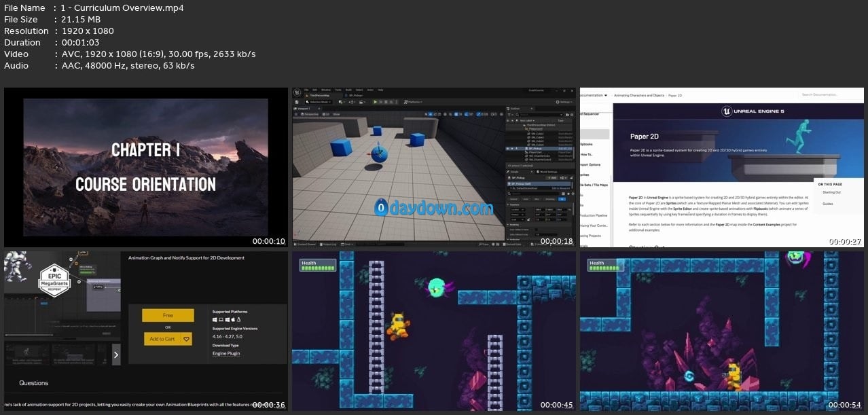The image size is (868, 415).
Task: Click the Questions heading
Action: [34, 383]
